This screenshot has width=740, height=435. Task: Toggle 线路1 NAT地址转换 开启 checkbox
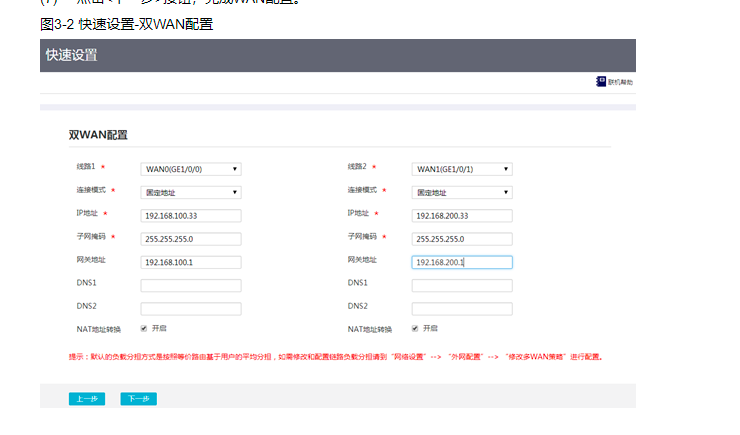click(144, 328)
